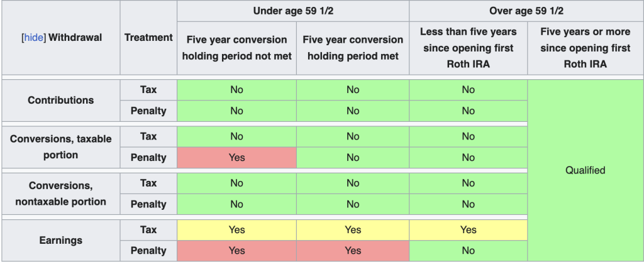Select the Earnings row label
644x262 pixels.
click(x=61, y=240)
